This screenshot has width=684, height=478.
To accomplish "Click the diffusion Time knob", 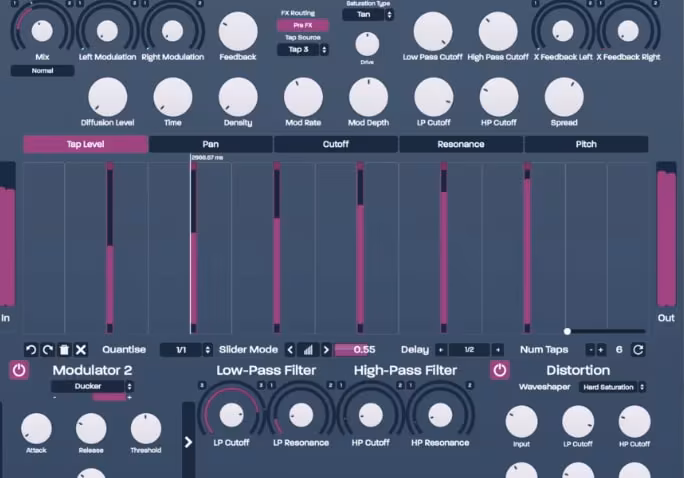I will point(173,97).
